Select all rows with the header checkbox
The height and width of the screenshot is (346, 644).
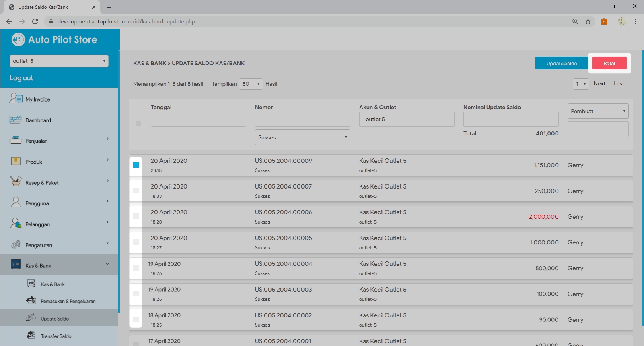pos(138,124)
